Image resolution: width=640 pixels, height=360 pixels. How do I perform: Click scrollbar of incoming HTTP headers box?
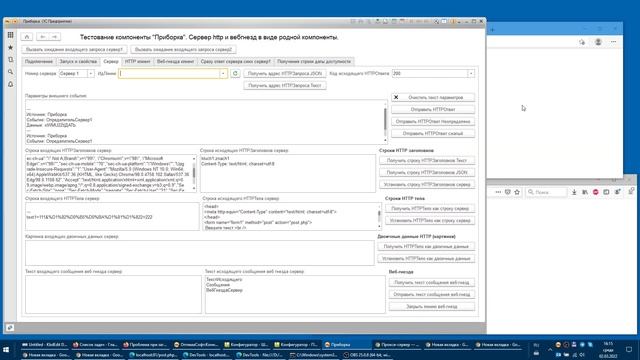click(x=194, y=173)
